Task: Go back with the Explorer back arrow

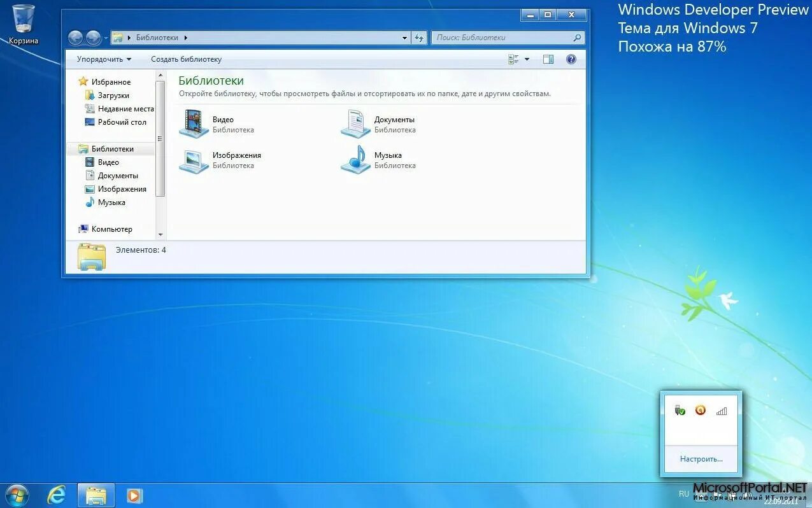Action: coord(75,38)
